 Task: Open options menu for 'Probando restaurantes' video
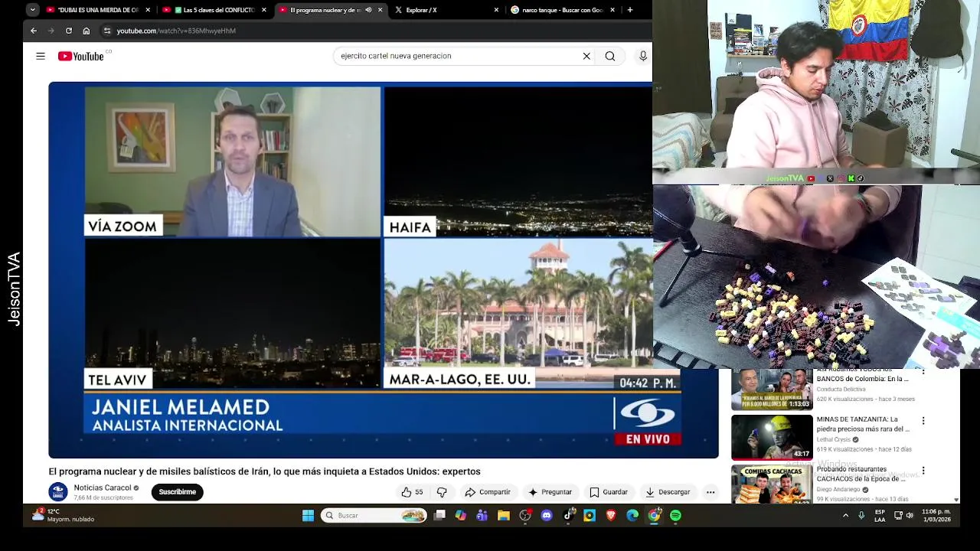923,471
